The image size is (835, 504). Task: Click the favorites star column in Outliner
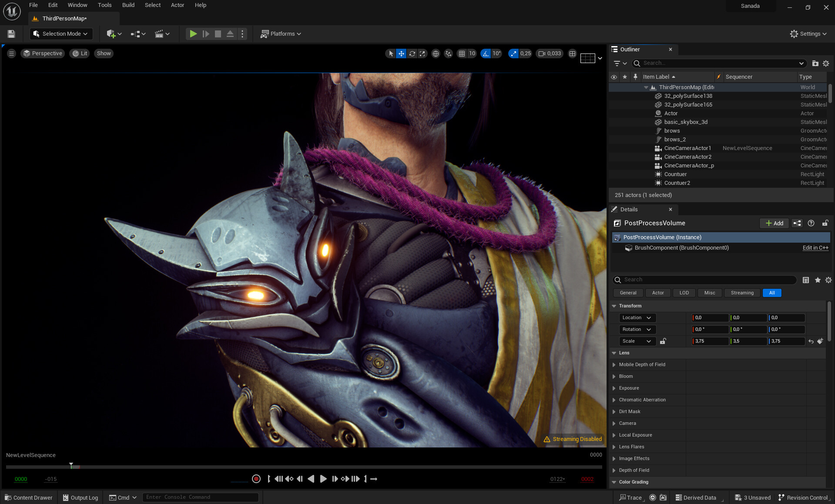(625, 77)
